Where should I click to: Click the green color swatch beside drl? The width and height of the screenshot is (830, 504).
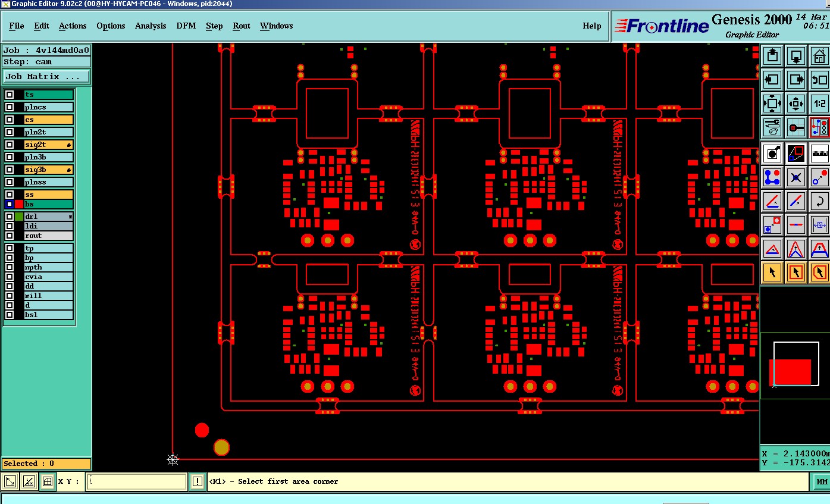[x=19, y=217]
